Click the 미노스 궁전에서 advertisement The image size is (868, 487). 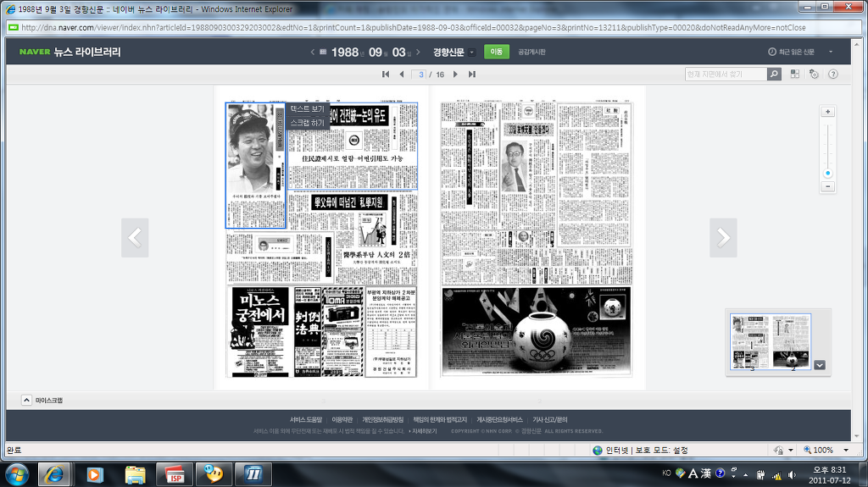tap(259, 331)
